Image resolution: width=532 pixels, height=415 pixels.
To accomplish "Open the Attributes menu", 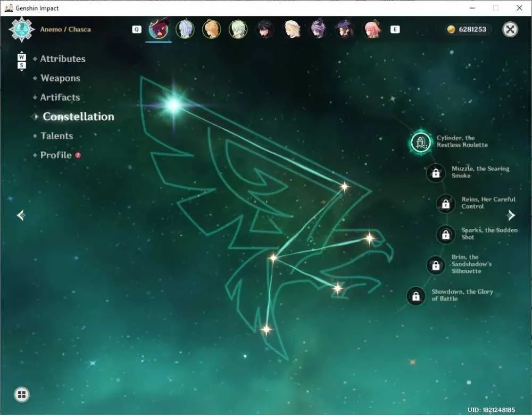I will tap(63, 59).
